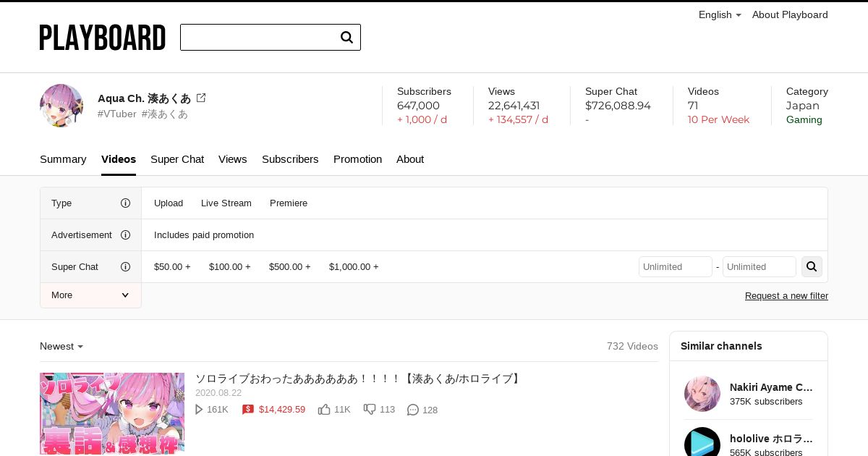868x456 pixels.
Task: Click the #湊あくあ hashtag
Action: pyautogui.click(x=165, y=114)
